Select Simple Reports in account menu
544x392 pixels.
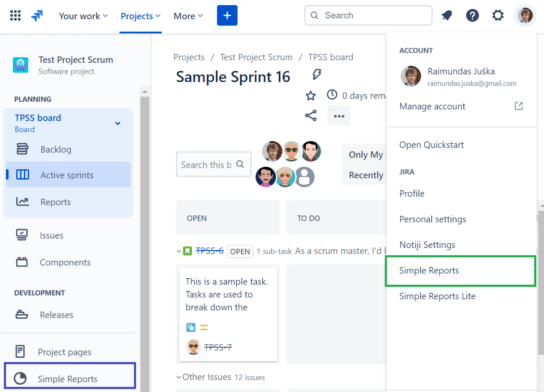coord(429,271)
